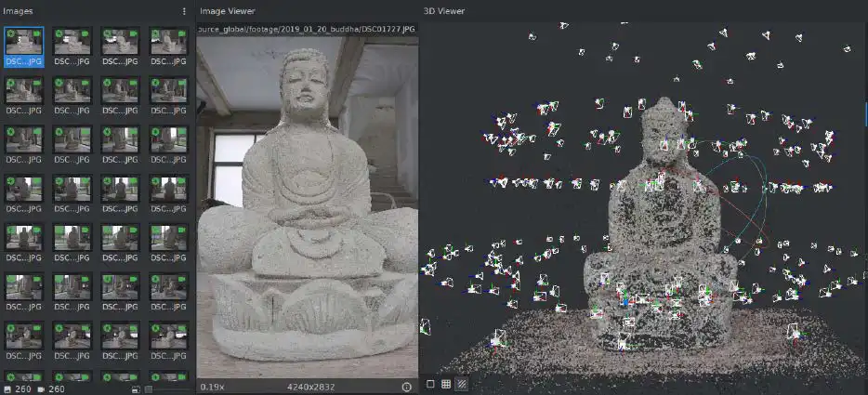
Task: Click the green camera icon on the selected thumbnail
Action: (37, 33)
